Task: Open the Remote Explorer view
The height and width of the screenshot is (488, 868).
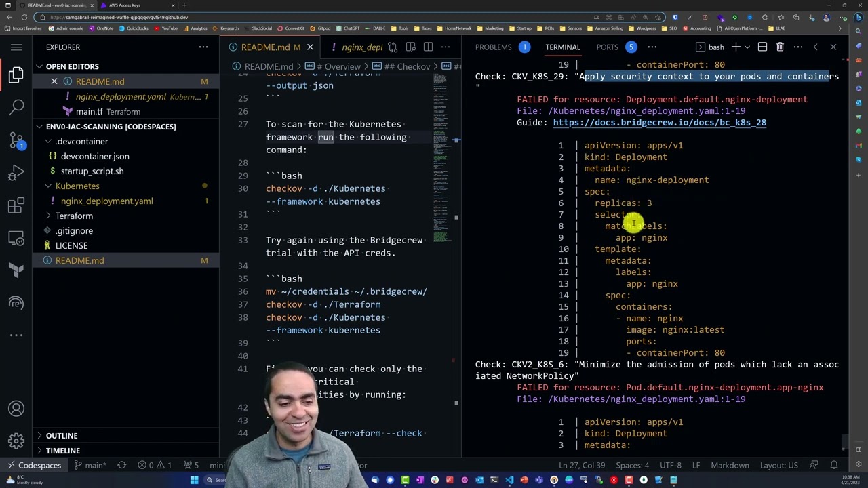Action: pyautogui.click(x=16, y=238)
